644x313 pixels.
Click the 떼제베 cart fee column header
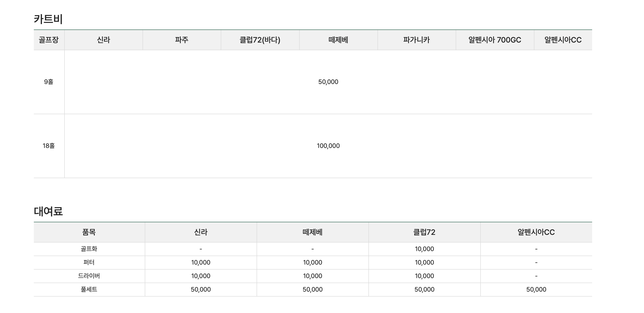tap(338, 40)
